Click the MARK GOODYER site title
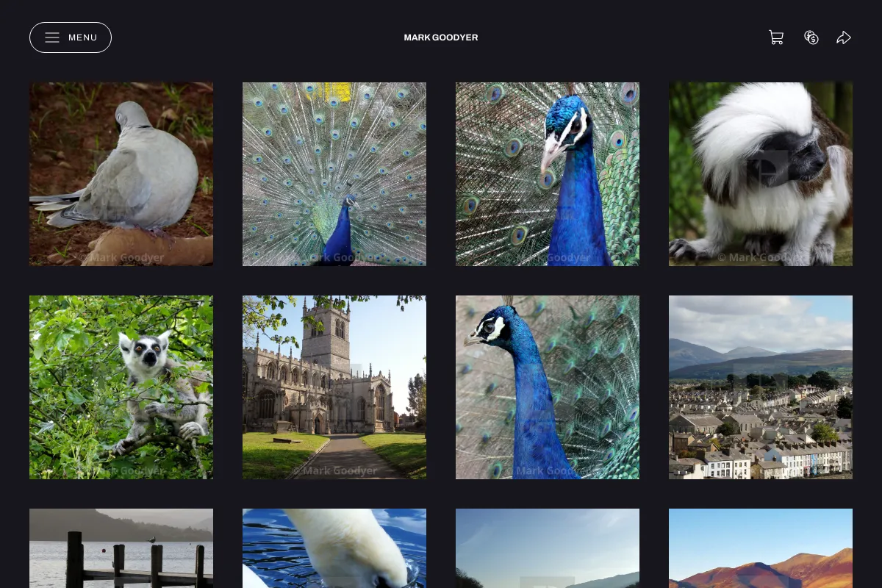Image resolution: width=882 pixels, height=588 pixels. tap(441, 37)
